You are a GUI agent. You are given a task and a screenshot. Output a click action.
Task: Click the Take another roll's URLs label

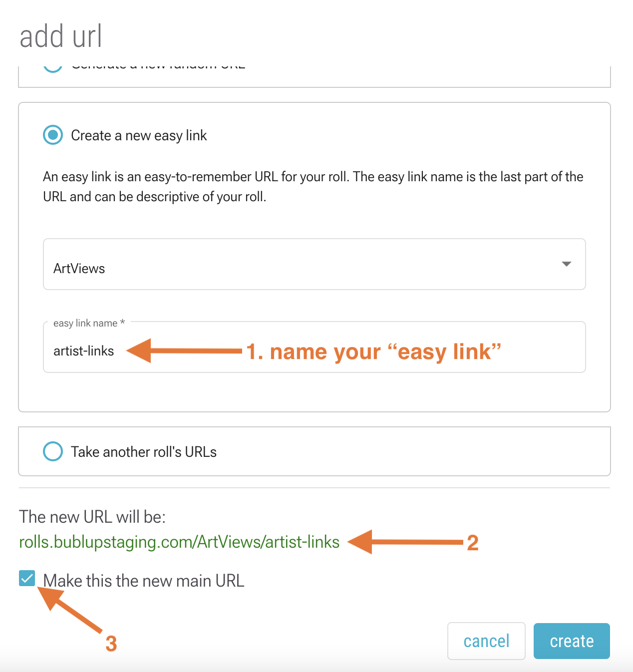[144, 452]
